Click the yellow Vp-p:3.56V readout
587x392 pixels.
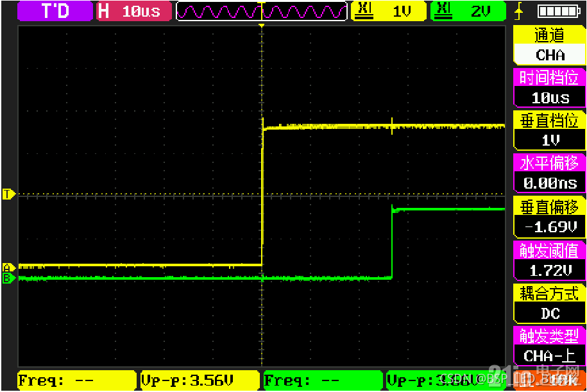pos(200,380)
